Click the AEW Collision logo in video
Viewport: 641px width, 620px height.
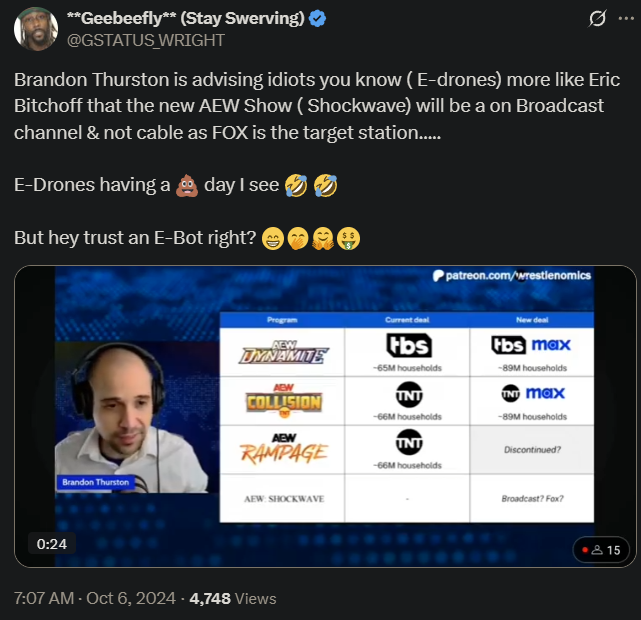pos(284,401)
